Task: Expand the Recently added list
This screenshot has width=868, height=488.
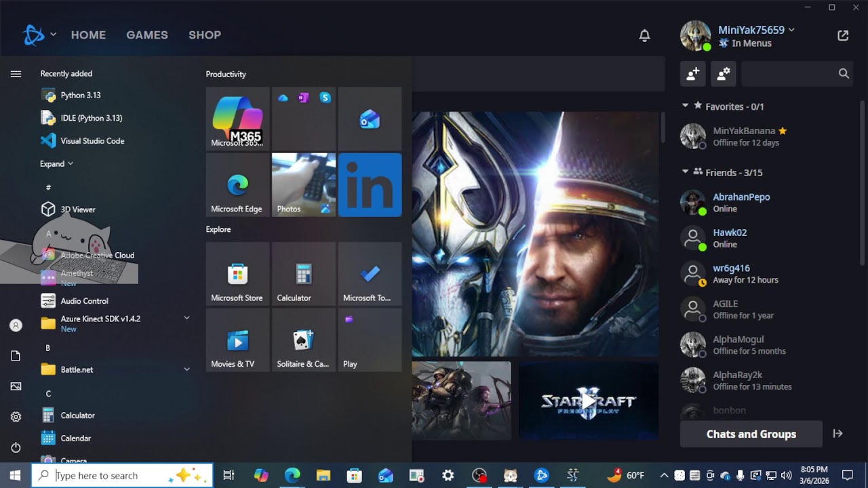Action: 56,163
